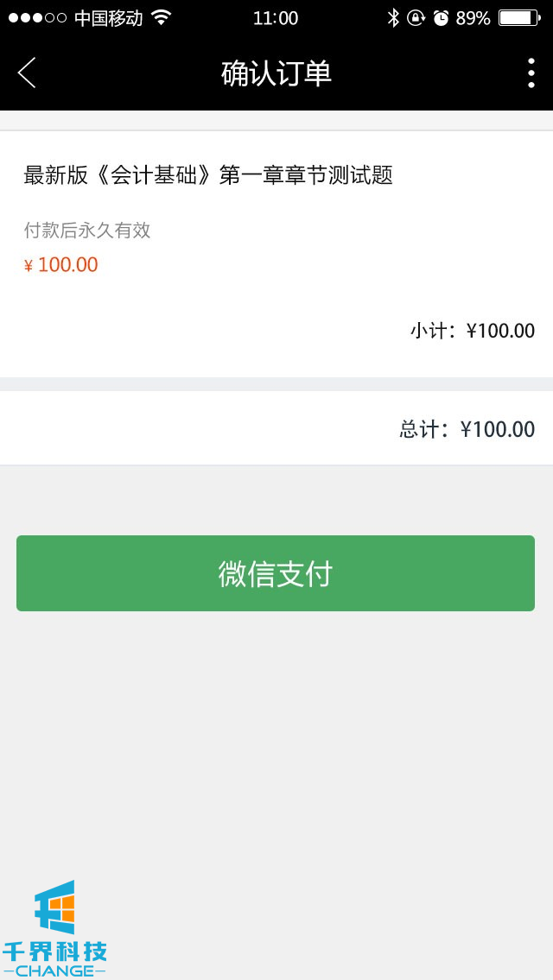Tap the Bluetooth status icon
553x980 pixels.
click(x=393, y=18)
